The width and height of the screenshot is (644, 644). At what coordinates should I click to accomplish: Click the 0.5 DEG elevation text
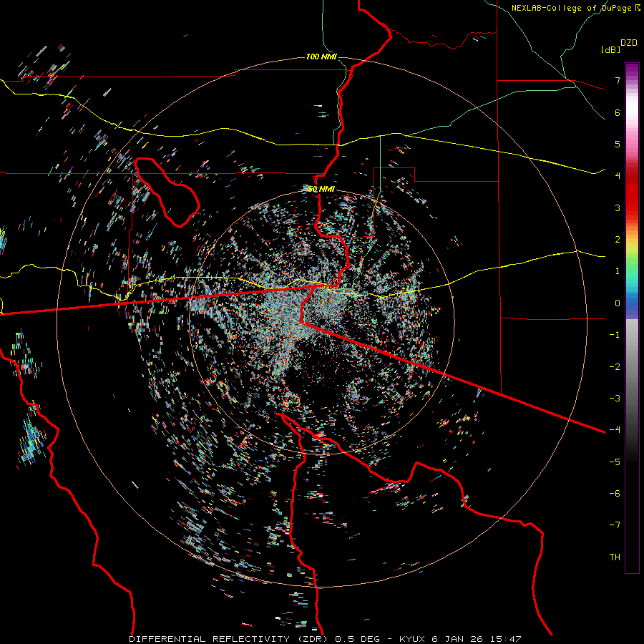(357, 639)
